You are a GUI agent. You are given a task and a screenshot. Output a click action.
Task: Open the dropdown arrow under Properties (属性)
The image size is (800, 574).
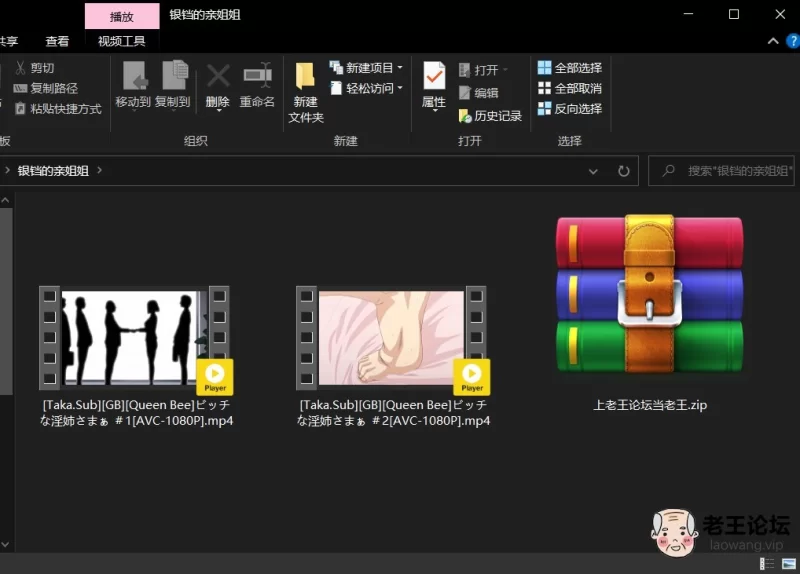pos(435,111)
